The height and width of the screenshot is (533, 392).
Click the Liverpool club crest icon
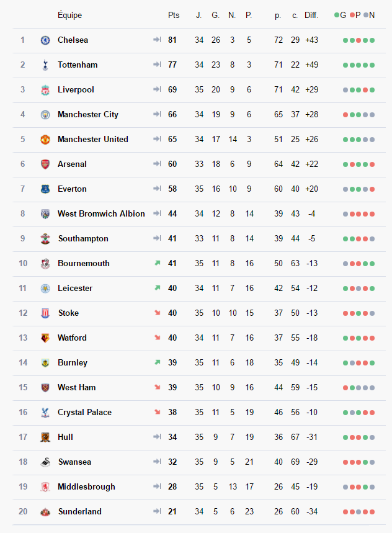click(45, 90)
